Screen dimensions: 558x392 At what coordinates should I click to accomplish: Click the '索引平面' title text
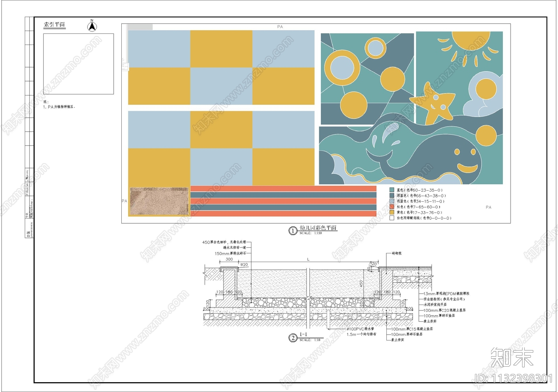[54, 24]
